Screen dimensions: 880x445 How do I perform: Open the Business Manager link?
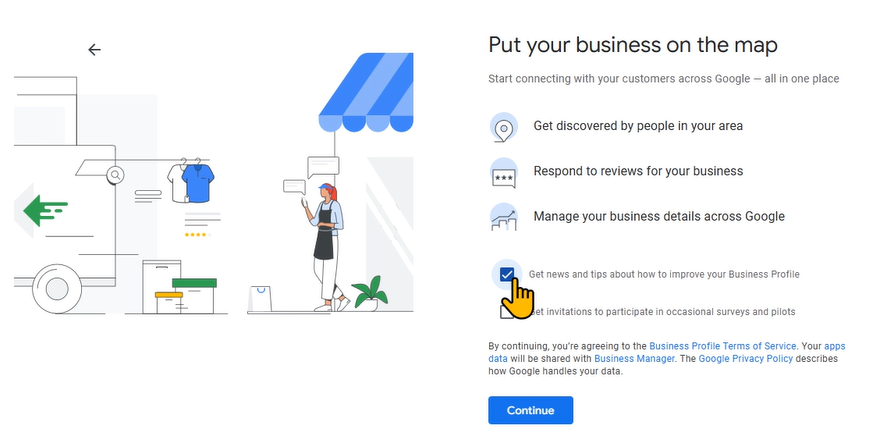point(634,359)
